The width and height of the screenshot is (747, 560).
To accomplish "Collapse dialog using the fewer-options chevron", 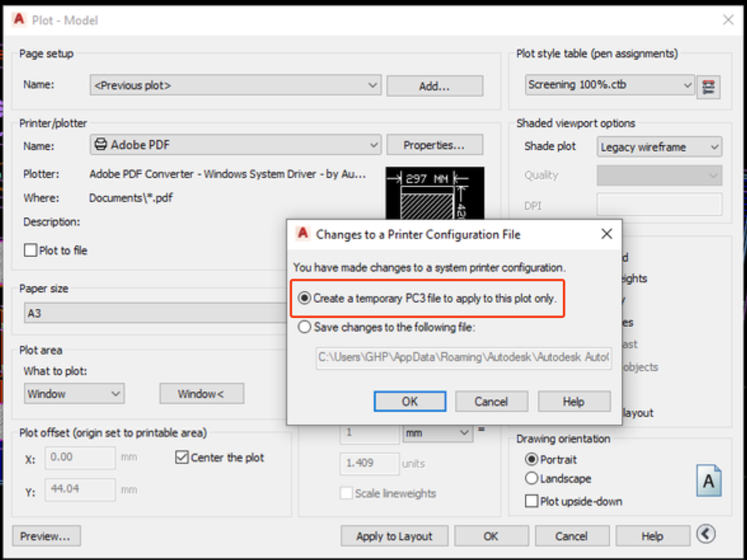I will coord(707,535).
